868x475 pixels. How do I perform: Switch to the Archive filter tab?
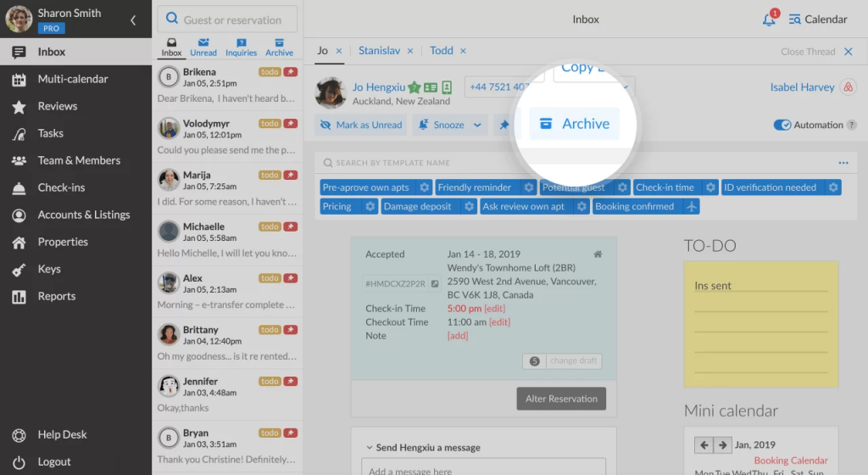pyautogui.click(x=279, y=47)
